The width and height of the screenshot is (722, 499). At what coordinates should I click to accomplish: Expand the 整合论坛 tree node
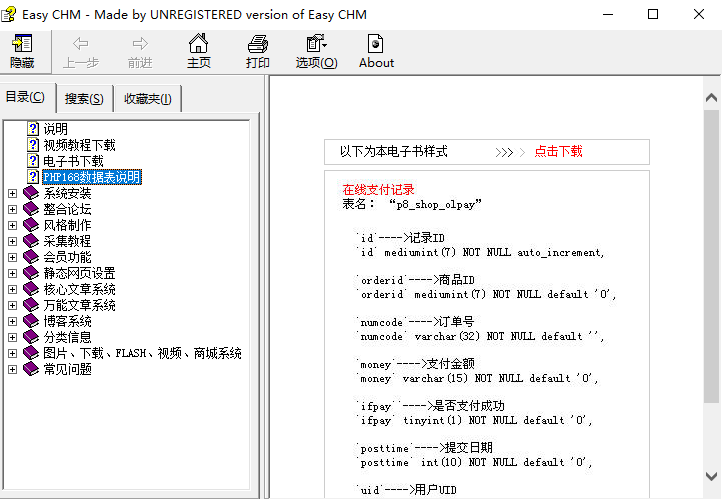[x=12, y=209]
